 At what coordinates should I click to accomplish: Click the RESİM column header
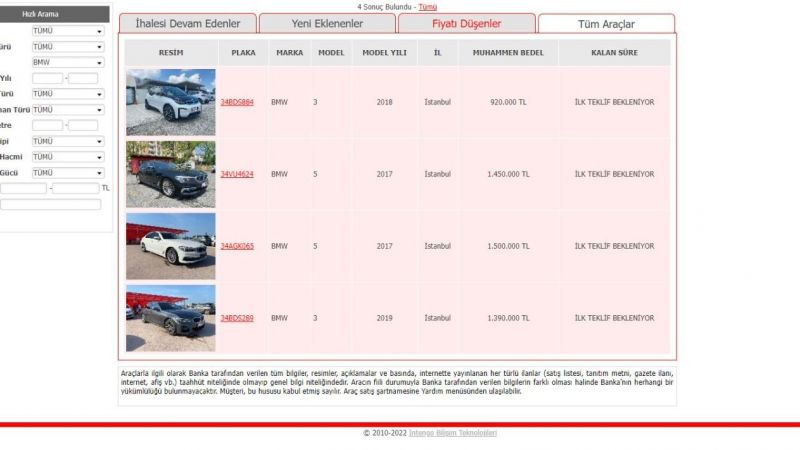click(171, 53)
